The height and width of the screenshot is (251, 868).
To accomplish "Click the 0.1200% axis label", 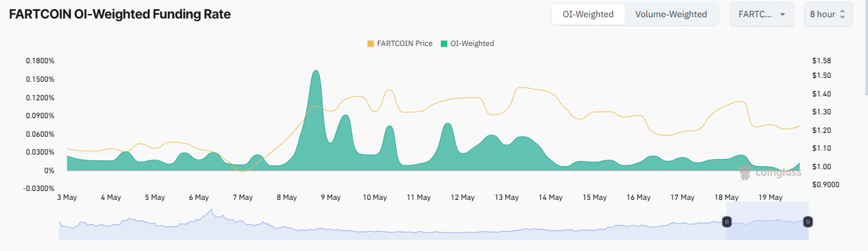I will tap(40, 98).
